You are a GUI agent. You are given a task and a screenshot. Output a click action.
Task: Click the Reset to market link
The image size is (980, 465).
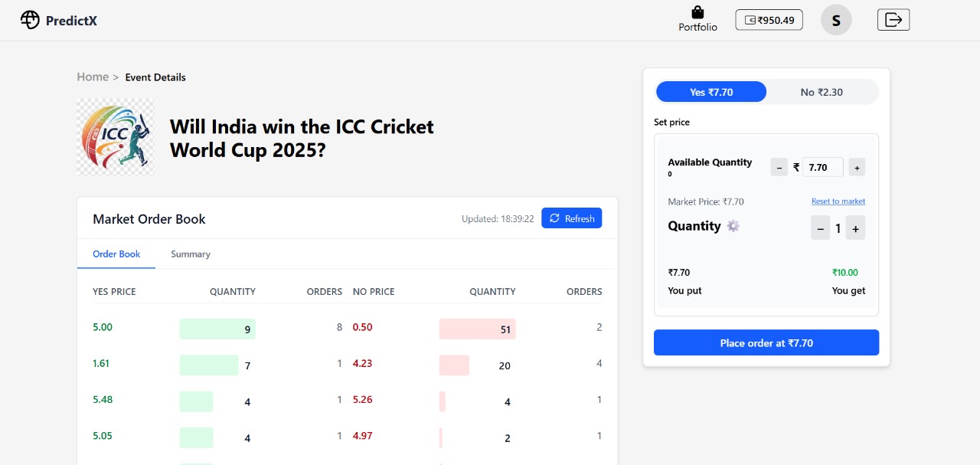click(838, 201)
